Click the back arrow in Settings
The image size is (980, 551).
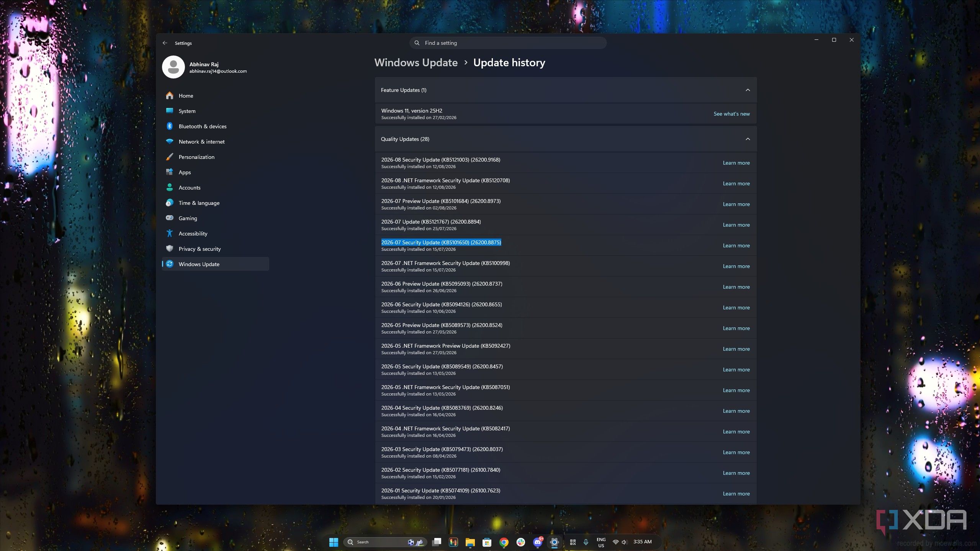[165, 43]
